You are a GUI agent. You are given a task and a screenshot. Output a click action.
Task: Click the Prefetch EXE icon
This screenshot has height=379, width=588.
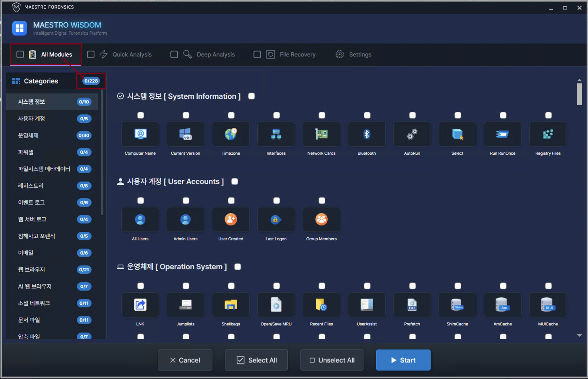412,305
